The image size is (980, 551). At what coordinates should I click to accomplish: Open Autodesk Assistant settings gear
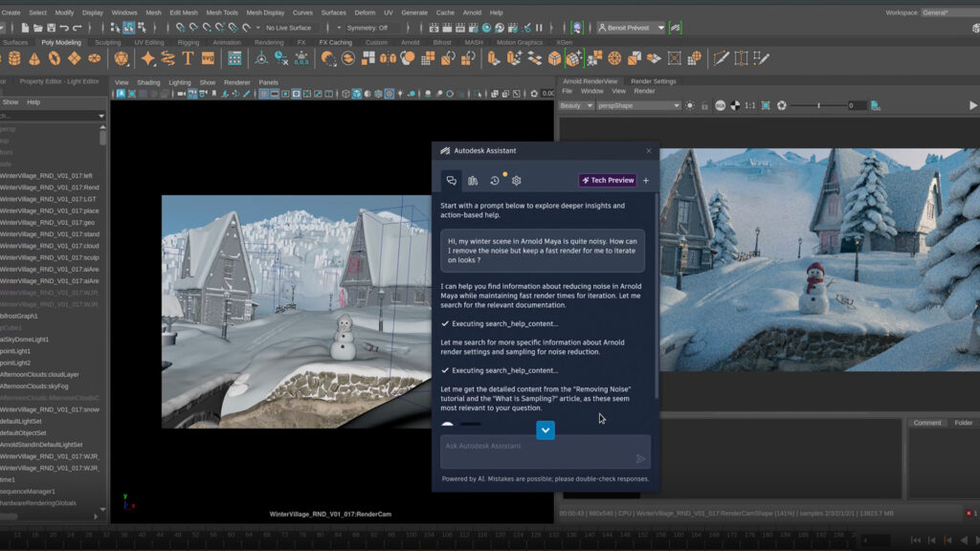click(517, 180)
